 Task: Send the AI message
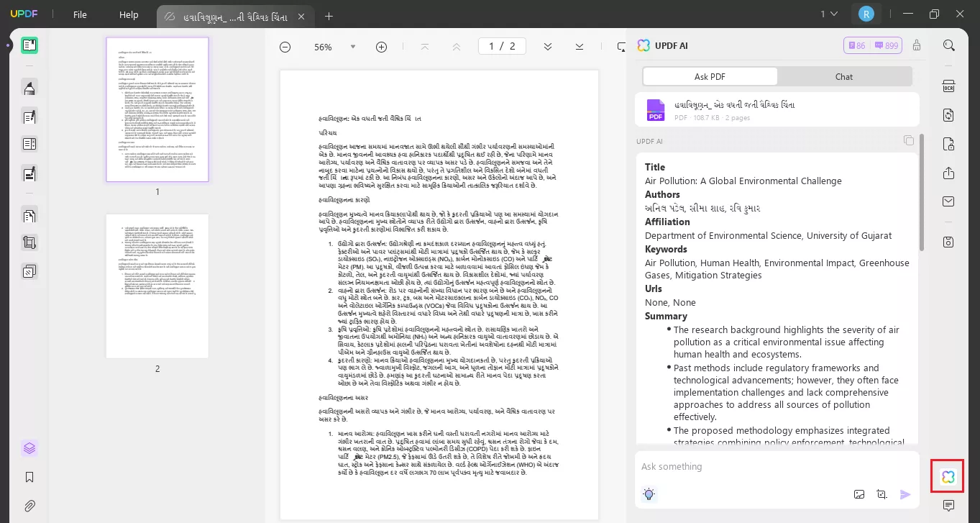[905, 494]
